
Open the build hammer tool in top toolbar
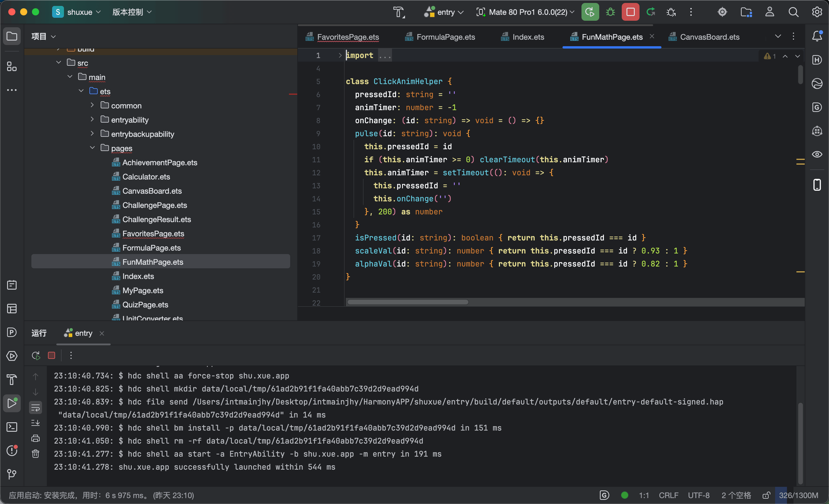(399, 12)
